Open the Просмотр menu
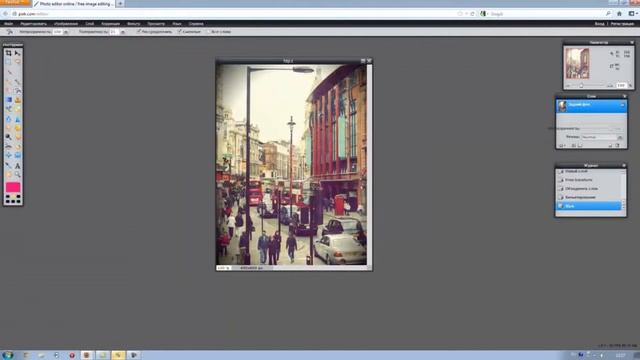This screenshot has width=640, height=360. (x=156, y=24)
